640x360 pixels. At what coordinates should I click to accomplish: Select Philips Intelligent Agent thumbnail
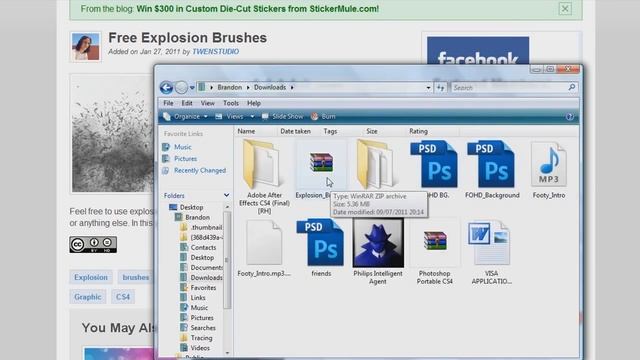point(378,243)
